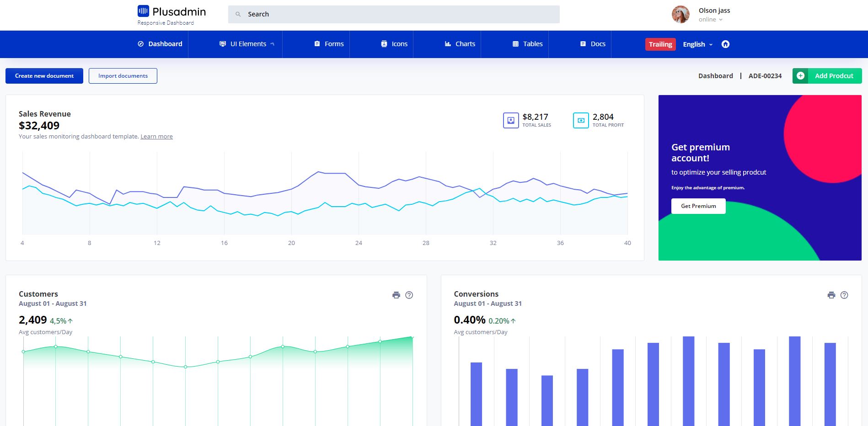
Task: Click the Total Profit icon
Action: click(x=581, y=121)
